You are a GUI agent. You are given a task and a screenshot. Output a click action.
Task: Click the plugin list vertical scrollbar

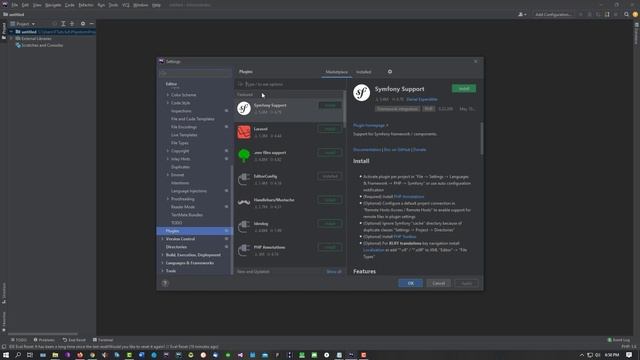(x=345, y=109)
